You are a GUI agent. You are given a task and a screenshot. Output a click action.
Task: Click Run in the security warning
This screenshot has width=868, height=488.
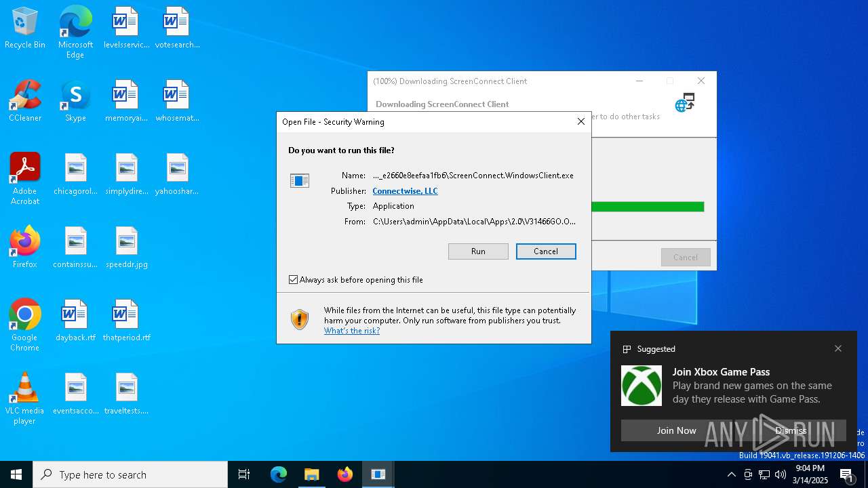(478, 251)
